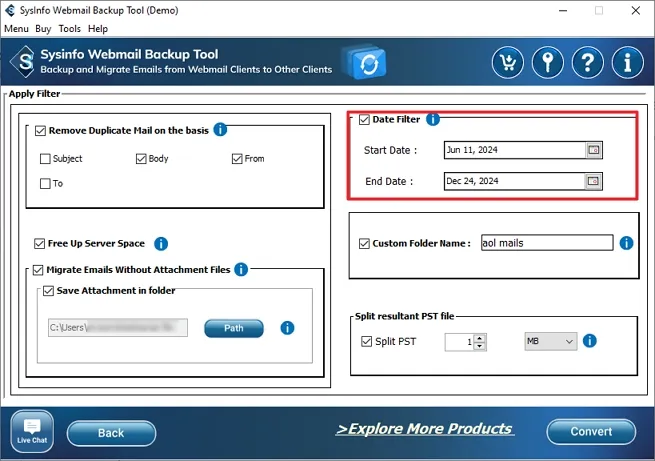The width and height of the screenshot is (655, 461).
Task: Click the attachment folder path field
Action: [x=118, y=328]
